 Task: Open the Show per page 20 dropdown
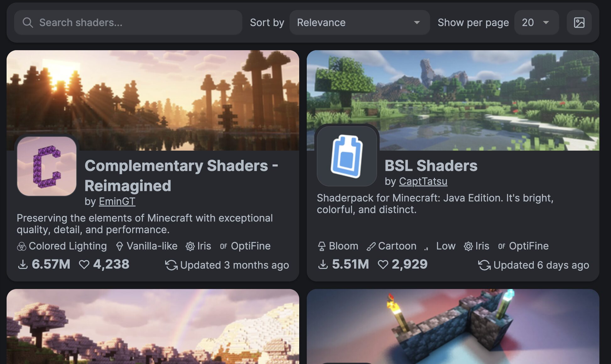536,23
